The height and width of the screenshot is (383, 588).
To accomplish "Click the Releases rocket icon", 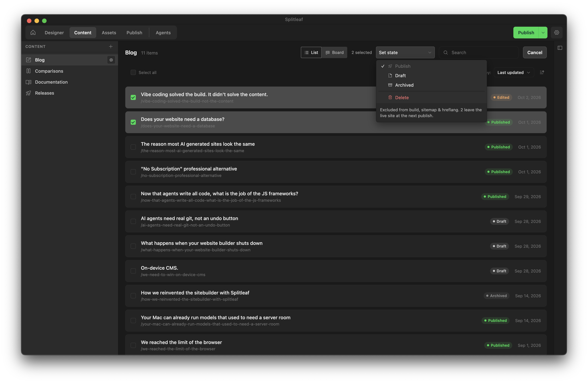I will click(x=29, y=93).
